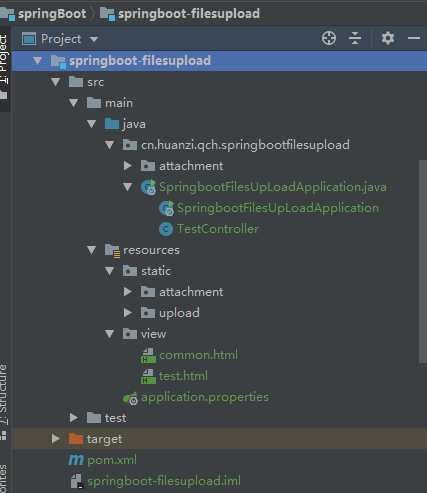Click the application.properties Spring leaf icon
Screen dimensions: 427x493
click(130, 398)
